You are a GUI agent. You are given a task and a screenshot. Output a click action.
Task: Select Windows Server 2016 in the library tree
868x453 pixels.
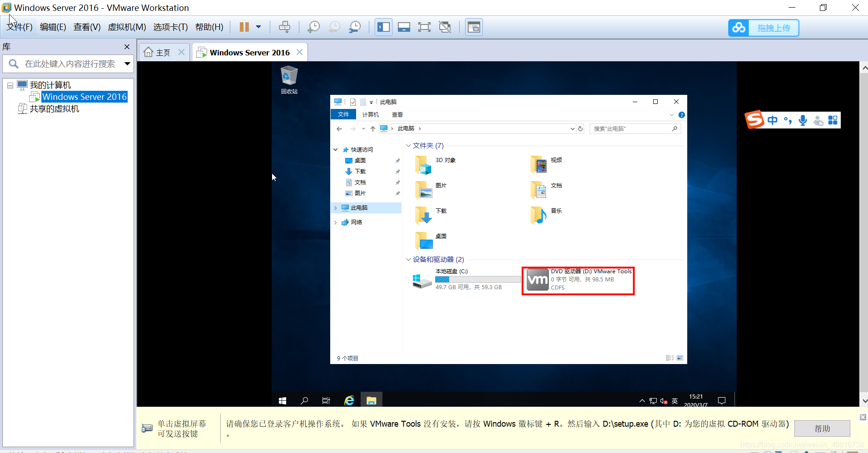[84, 97]
